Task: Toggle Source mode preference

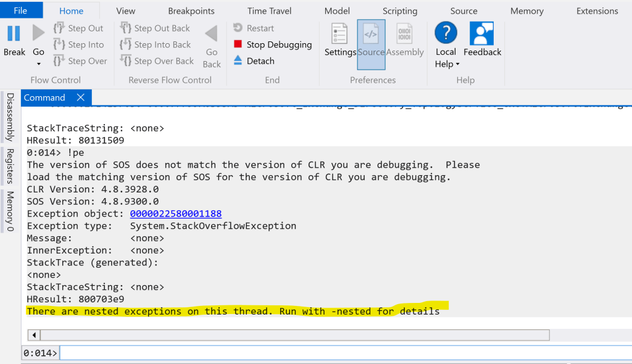Action: click(371, 35)
